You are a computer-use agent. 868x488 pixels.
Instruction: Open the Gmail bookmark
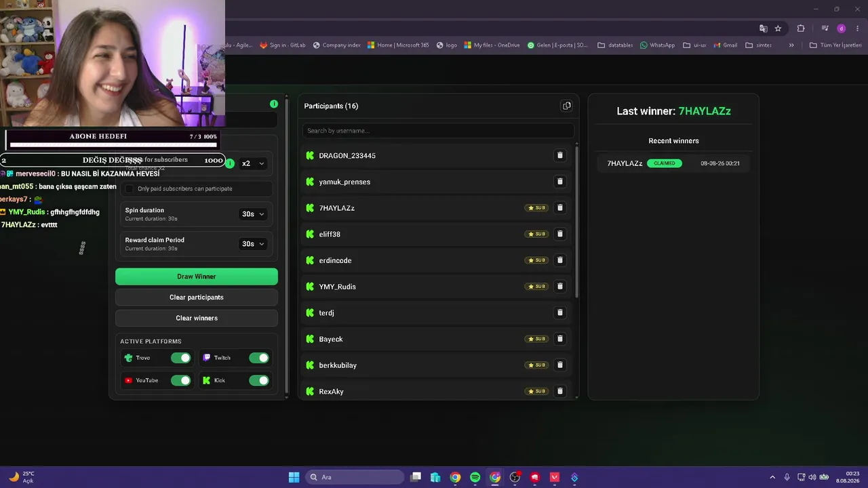[x=725, y=45]
